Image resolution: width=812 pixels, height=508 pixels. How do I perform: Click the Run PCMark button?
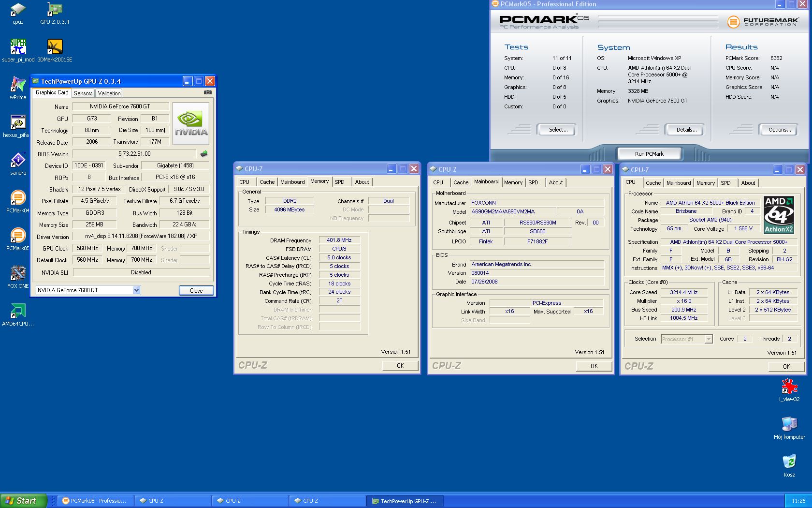[649, 154]
